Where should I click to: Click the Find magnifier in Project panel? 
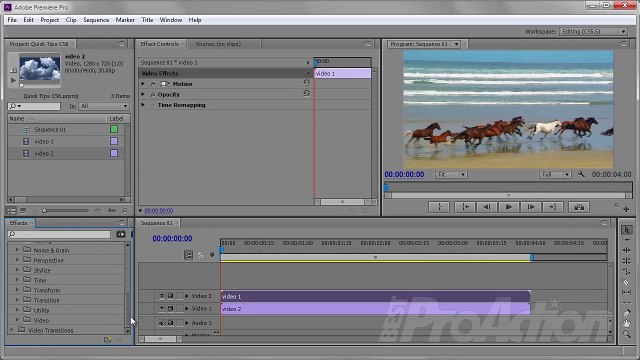[x=124, y=211]
